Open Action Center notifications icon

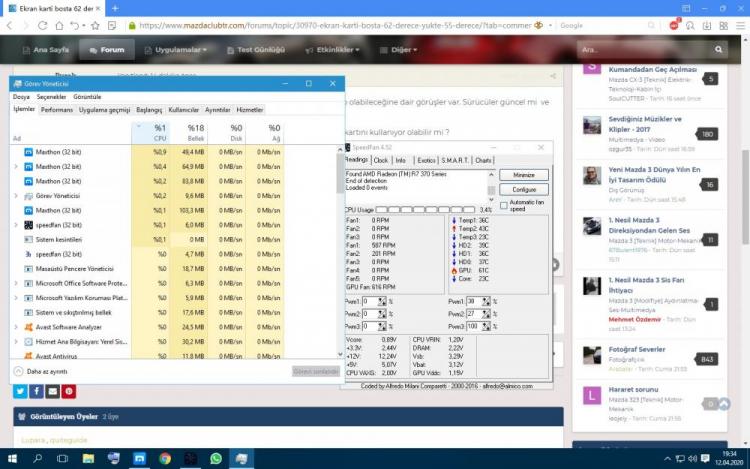point(705,459)
